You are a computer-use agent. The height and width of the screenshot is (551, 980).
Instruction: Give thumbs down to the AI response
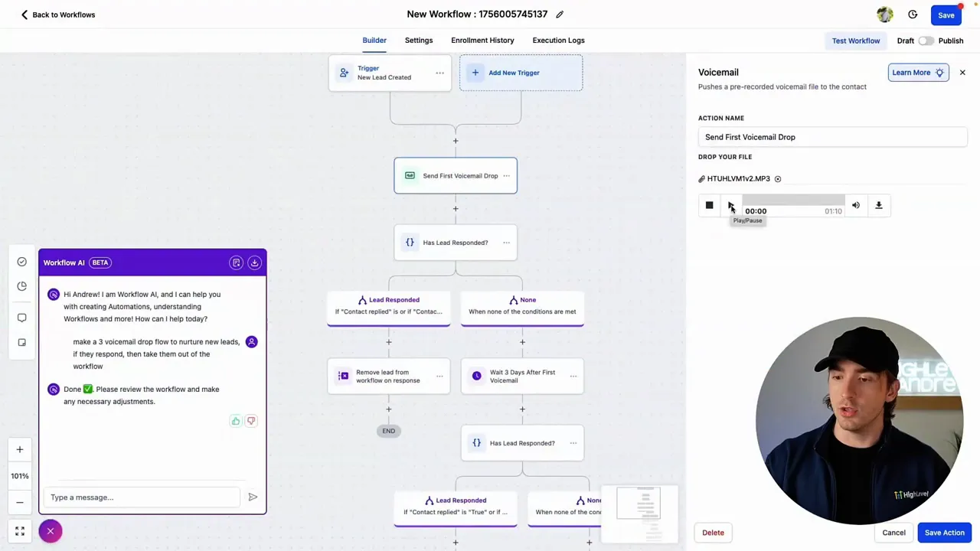[250, 421]
